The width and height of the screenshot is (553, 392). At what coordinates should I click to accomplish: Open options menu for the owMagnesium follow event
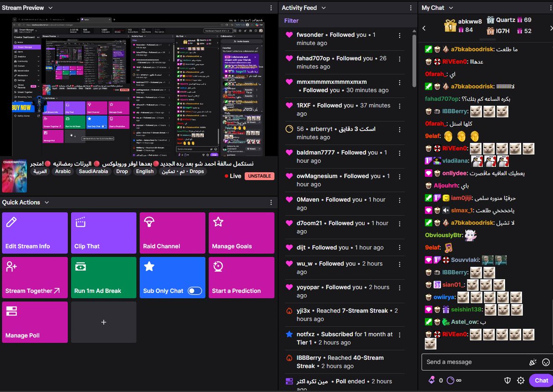pos(400,176)
